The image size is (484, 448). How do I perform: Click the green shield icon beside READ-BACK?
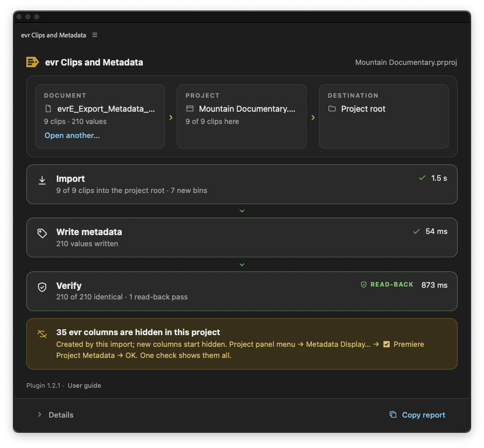363,284
